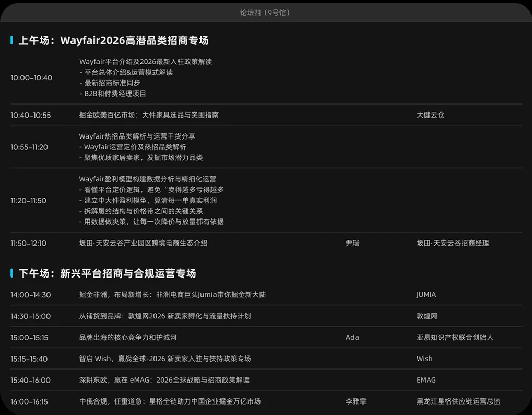Click the line Wayfair运营定价及热招品类解析
Viewport: 532px width, 415px height.
(132, 147)
